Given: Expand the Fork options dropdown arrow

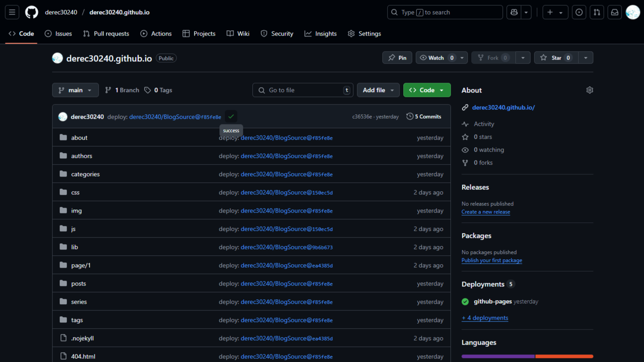Looking at the screenshot, I should click(x=523, y=58).
